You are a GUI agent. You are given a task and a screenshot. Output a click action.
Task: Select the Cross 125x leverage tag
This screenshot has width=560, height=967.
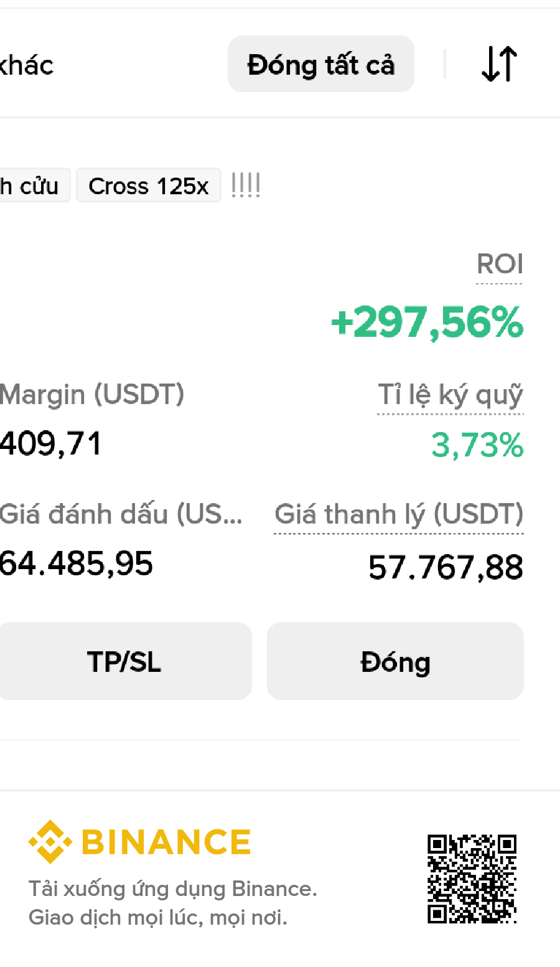[149, 186]
